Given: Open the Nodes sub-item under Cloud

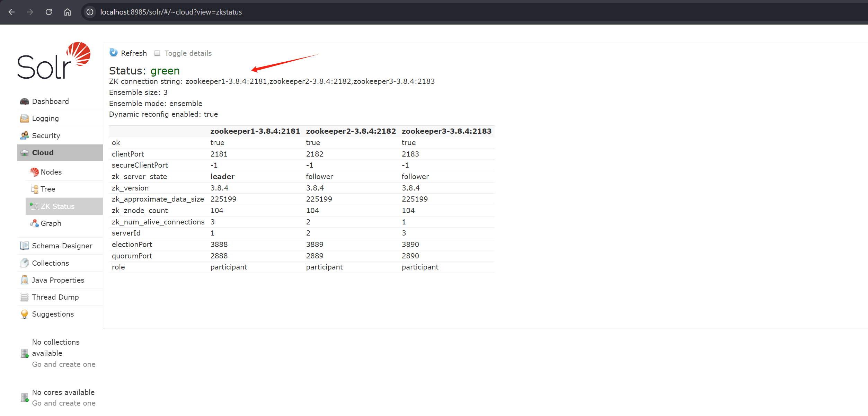Looking at the screenshot, I should 51,172.
